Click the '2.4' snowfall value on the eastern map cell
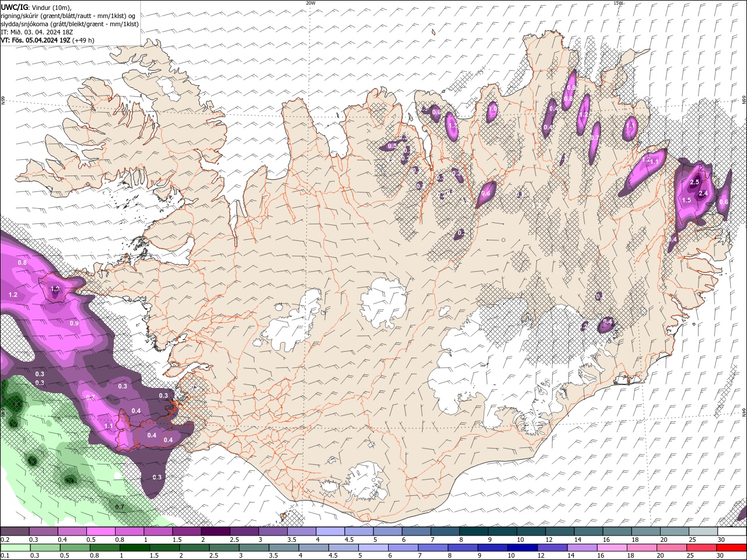The width and height of the screenshot is (747, 560). tap(703, 194)
